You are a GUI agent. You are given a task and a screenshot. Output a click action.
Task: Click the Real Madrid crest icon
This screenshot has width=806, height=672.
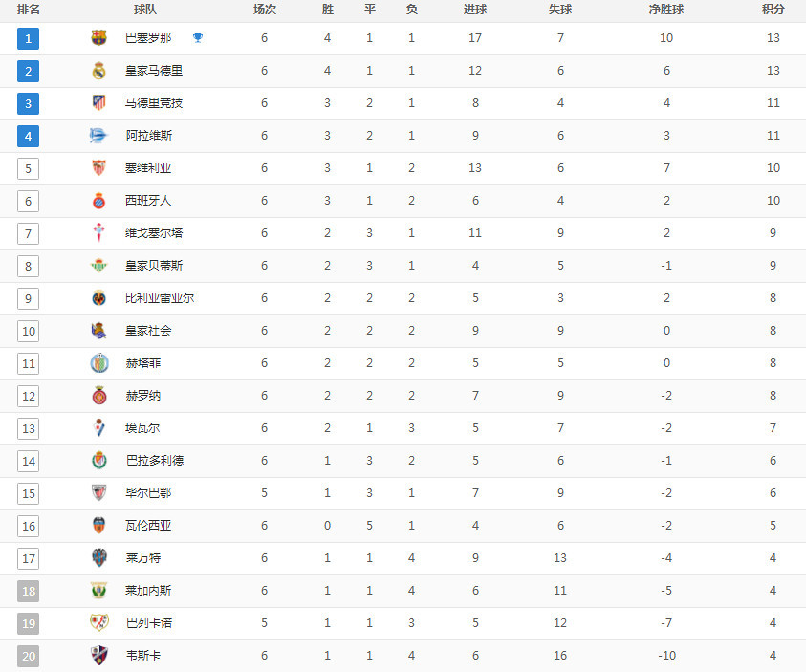(98, 71)
